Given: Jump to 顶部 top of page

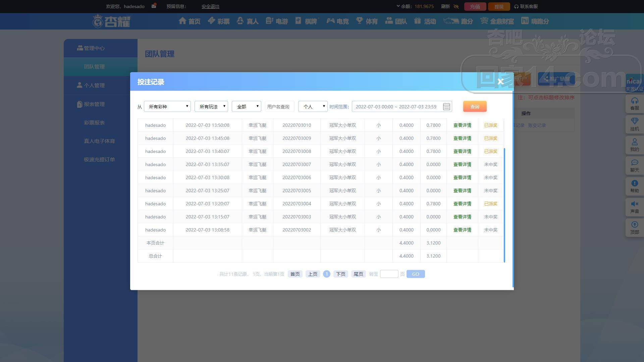Looking at the screenshot, I should tap(635, 228).
